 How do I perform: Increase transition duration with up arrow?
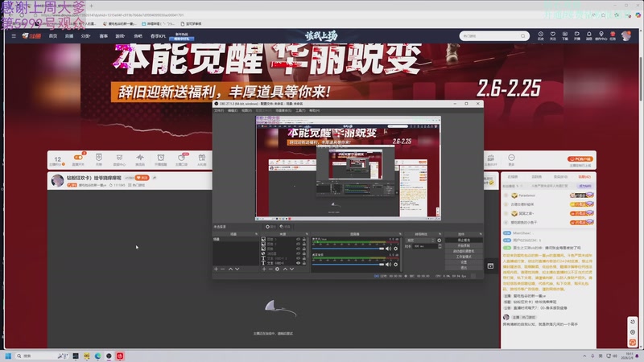[440, 245]
